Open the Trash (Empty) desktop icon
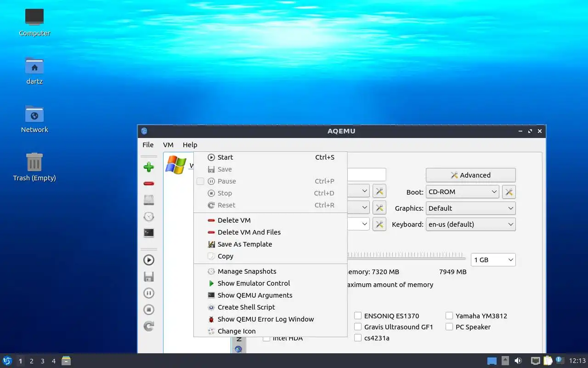Image resolution: width=588 pixels, height=368 pixels. click(x=34, y=167)
